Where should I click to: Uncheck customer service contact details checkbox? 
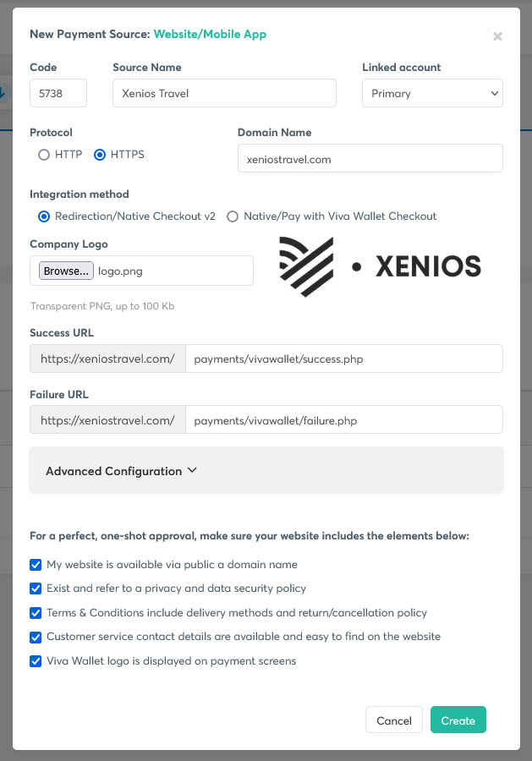point(36,637)
